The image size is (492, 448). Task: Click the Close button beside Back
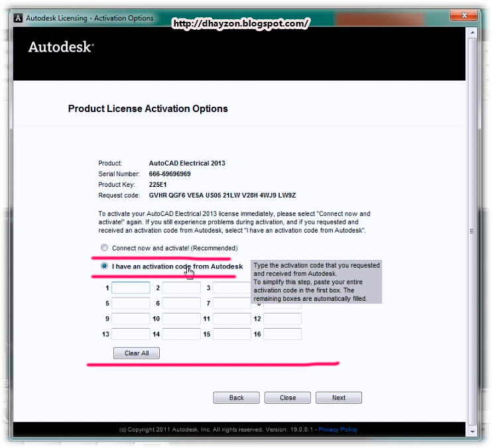(x=288, y=398)
